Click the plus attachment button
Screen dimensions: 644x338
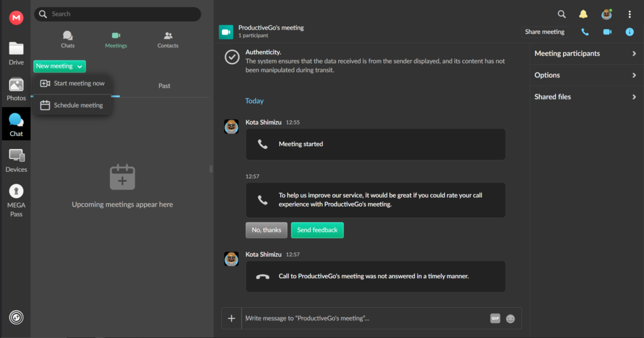(x=231, y=318)
